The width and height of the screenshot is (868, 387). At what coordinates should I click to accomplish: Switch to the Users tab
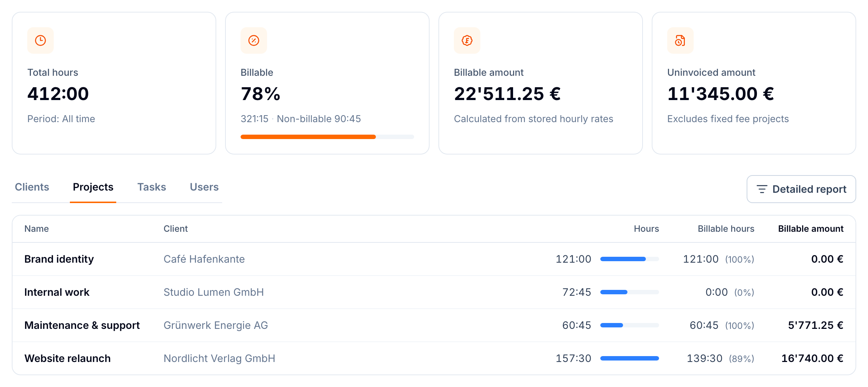tap(204, 187)
